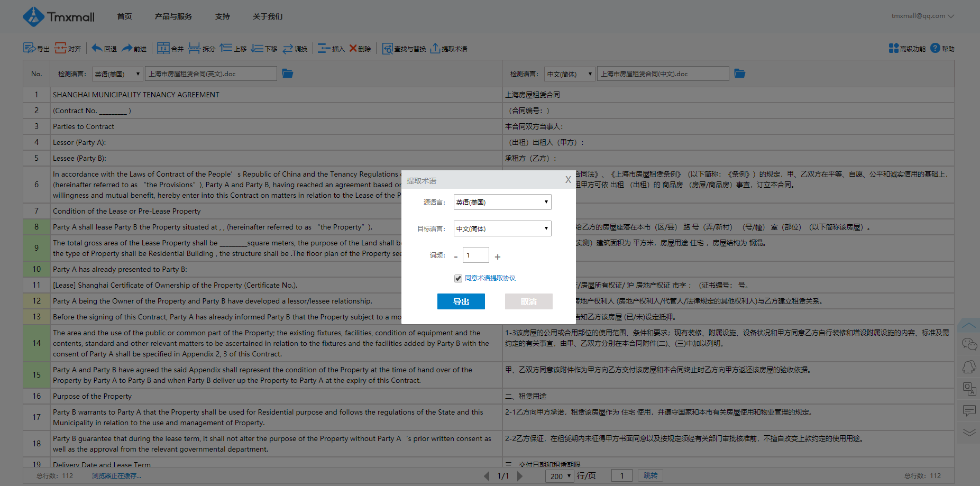Open the 关于我们 menu item
Screen dimensions: 980x486
(x=268, y=16)
